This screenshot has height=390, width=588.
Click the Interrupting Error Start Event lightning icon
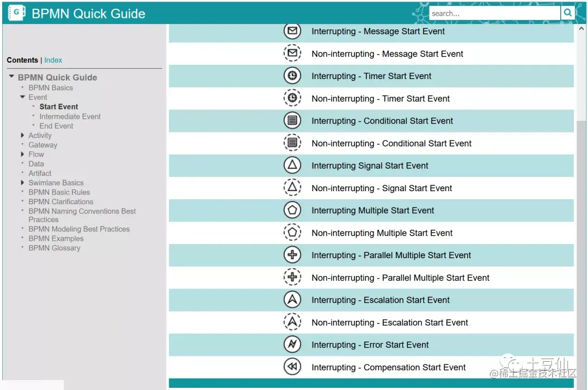click(292, 344)
